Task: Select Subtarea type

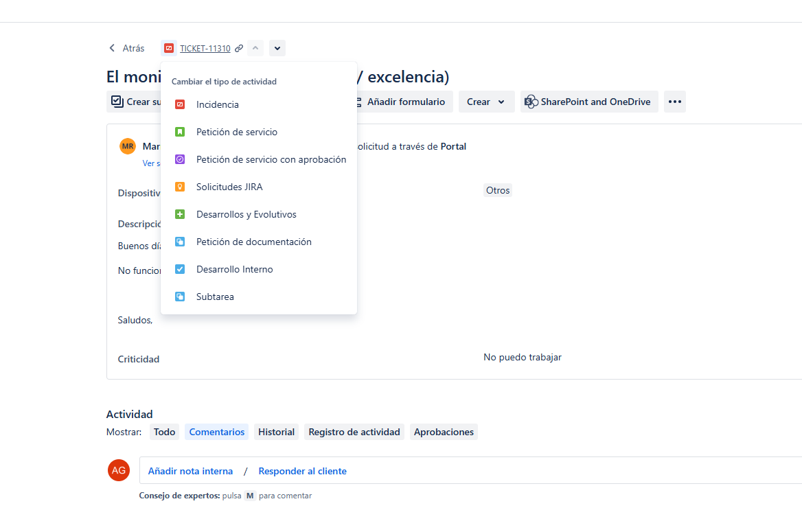Action: [x=259, y=297]
